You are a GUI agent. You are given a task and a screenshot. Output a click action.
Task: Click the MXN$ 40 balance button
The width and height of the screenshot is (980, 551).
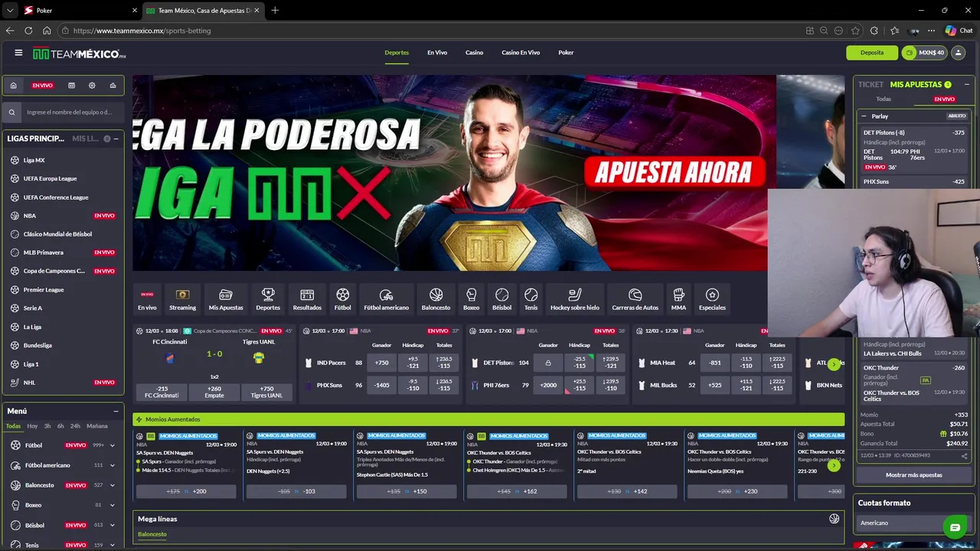point(924,53)
